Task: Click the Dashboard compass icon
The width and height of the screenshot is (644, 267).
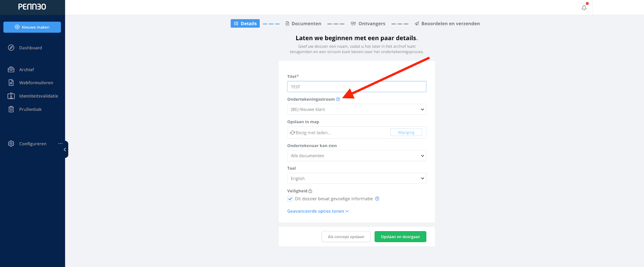Action: (x=11, y=48)
